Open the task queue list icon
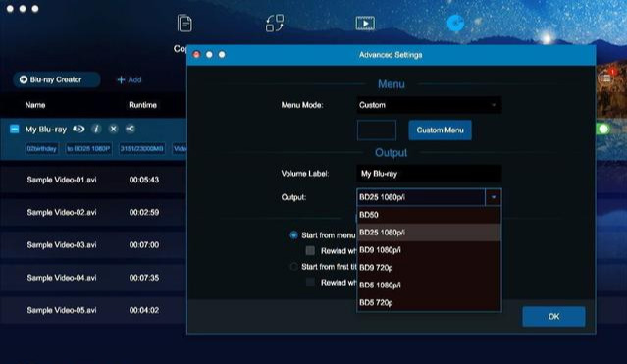The width and height of the screenshot is (627, 364). [x=606, y=78]
